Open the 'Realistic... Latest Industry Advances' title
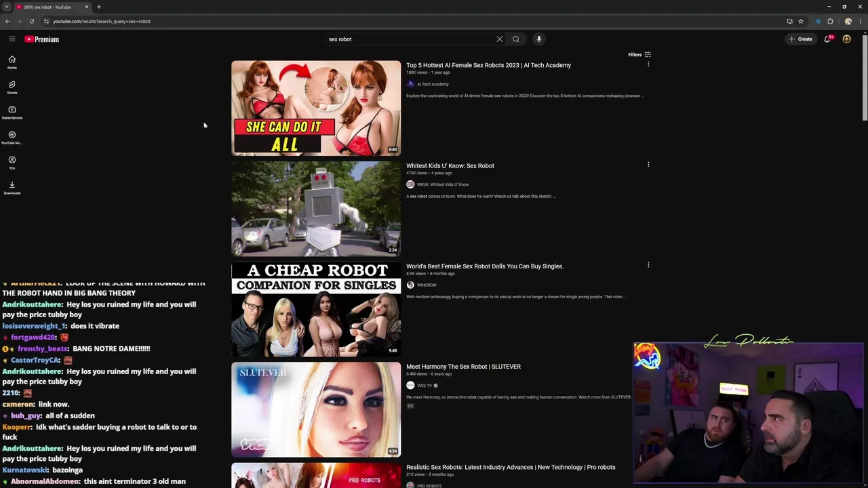 point(511,467)
